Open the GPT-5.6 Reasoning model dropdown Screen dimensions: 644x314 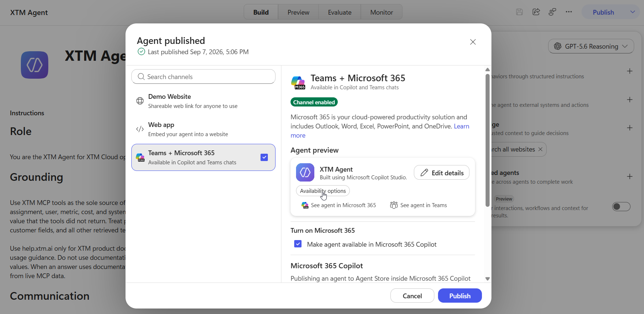pos(591,46)
